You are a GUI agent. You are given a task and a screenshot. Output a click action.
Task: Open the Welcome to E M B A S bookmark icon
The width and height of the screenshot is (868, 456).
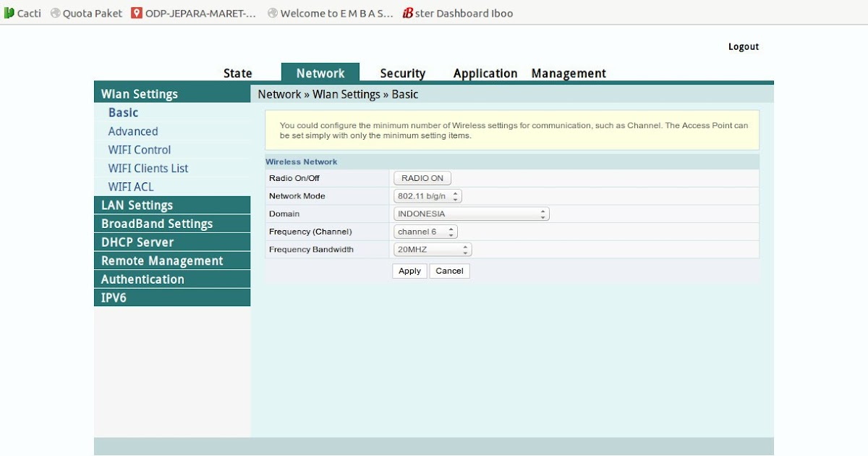pos(272,12)
